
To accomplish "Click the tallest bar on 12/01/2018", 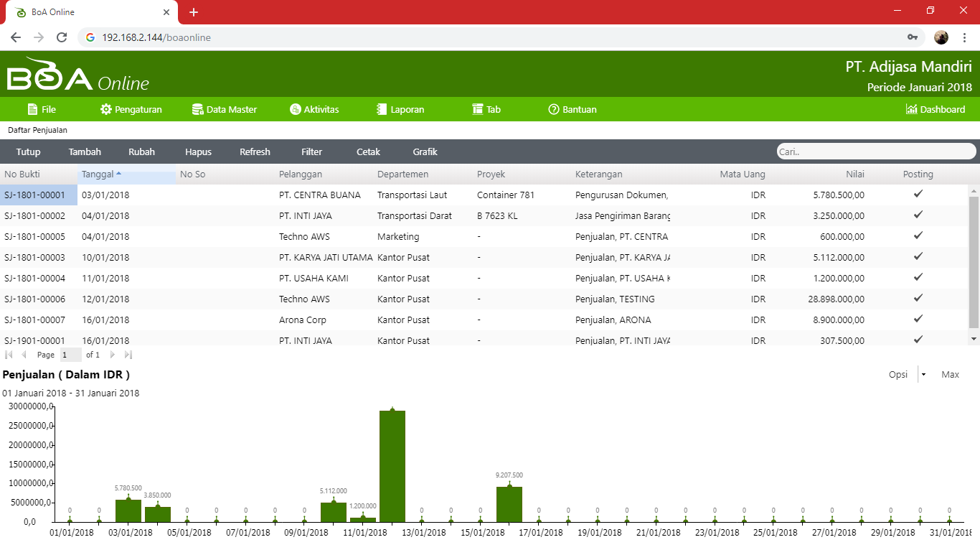I will point(392,465).
